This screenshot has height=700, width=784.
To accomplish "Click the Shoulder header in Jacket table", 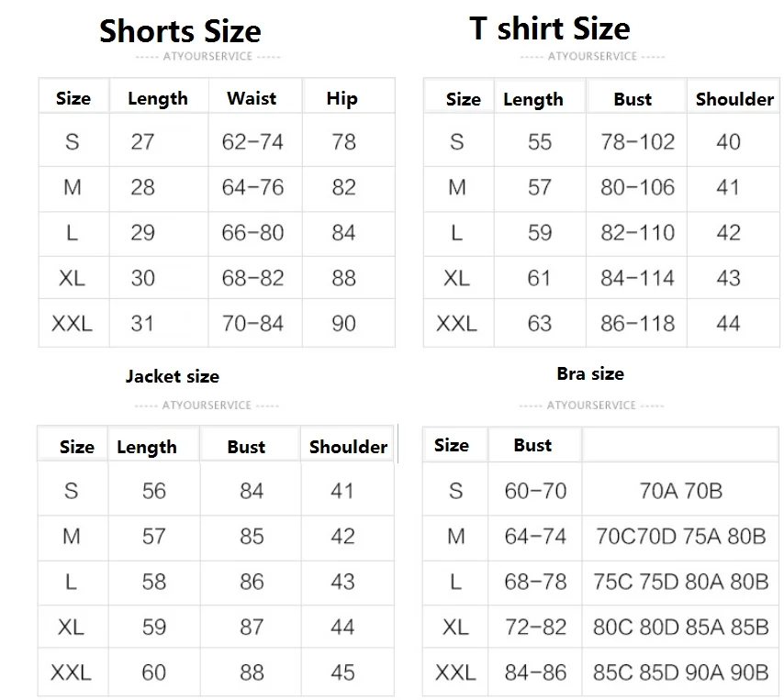I will tap(348, 447).
